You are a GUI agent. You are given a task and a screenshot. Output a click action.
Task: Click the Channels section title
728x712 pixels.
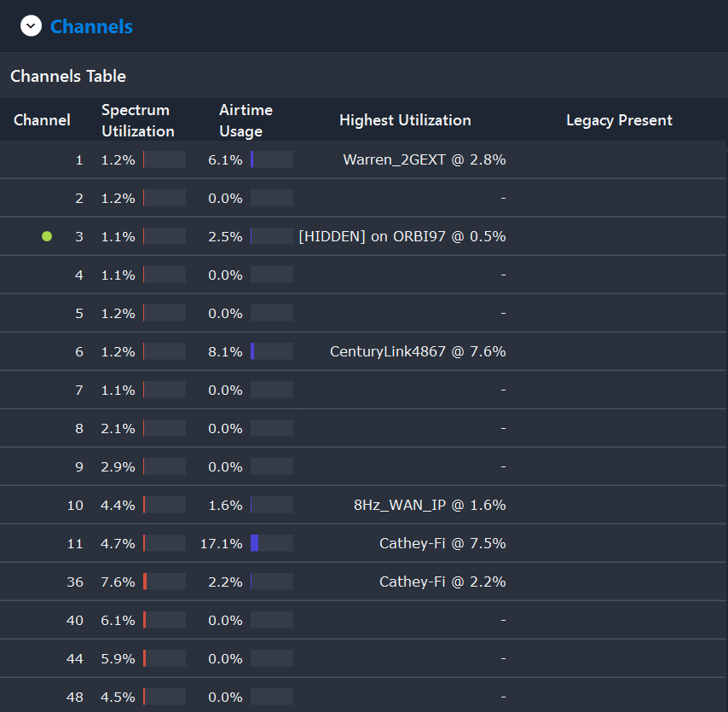pos(91,26)
